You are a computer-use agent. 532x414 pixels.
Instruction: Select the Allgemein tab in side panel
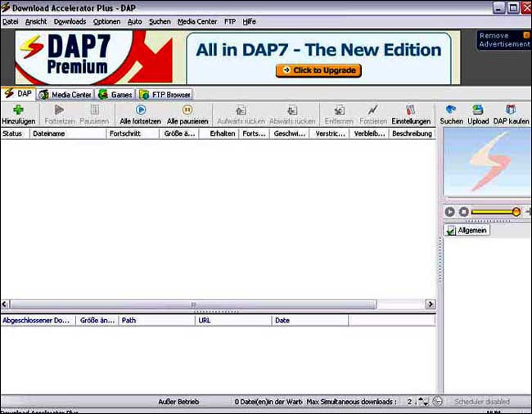click(467, 230)
